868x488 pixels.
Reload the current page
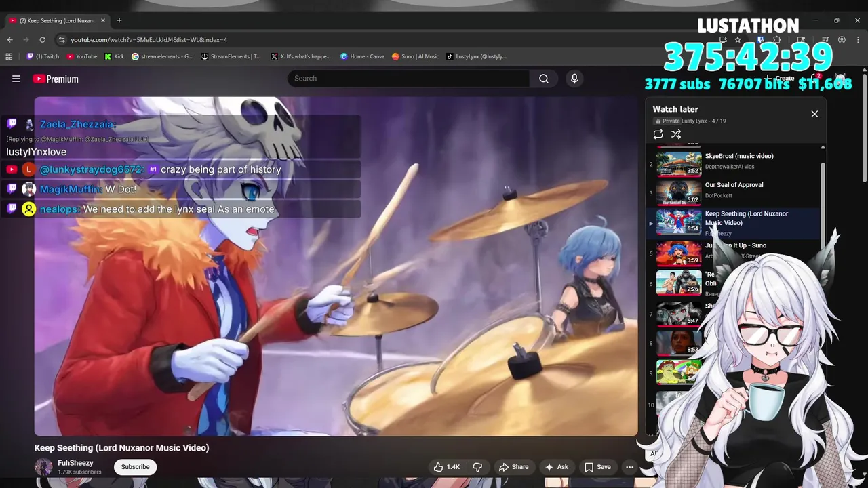pyautogui.click(x=43, y=40)
